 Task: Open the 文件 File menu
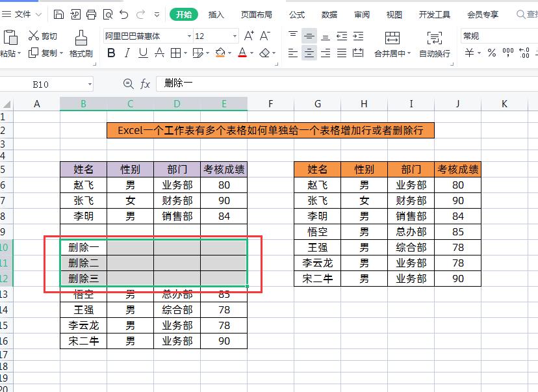point(21,14)
